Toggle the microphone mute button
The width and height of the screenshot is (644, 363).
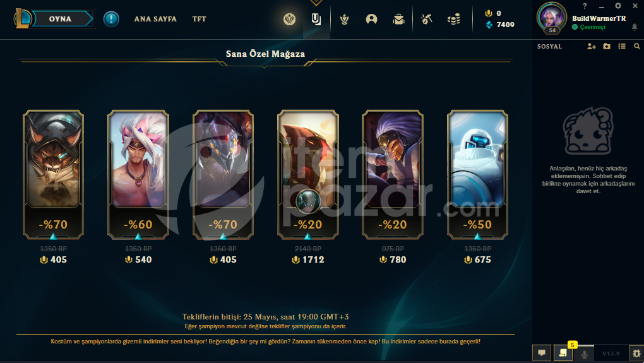pyautogui.click(x=584, y=353)
